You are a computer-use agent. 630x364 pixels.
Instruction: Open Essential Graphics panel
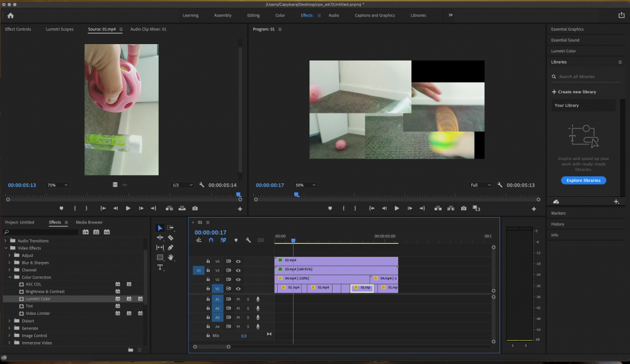pyautogui.click(x=567, y=29)
